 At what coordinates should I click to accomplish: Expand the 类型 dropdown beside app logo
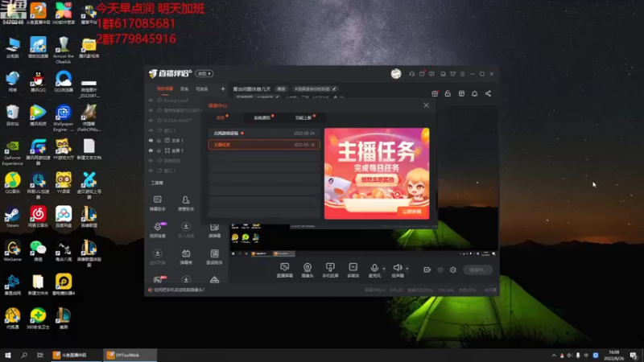coord(204,74)
